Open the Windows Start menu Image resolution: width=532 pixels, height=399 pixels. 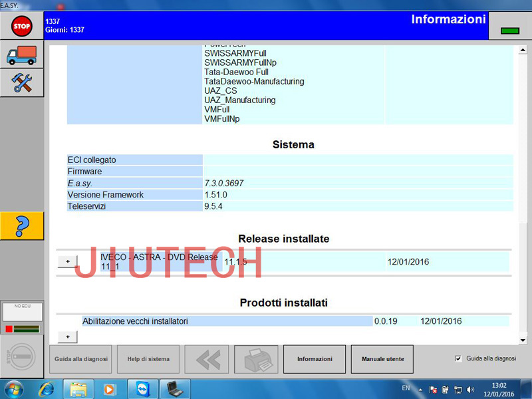coord(13,389)
